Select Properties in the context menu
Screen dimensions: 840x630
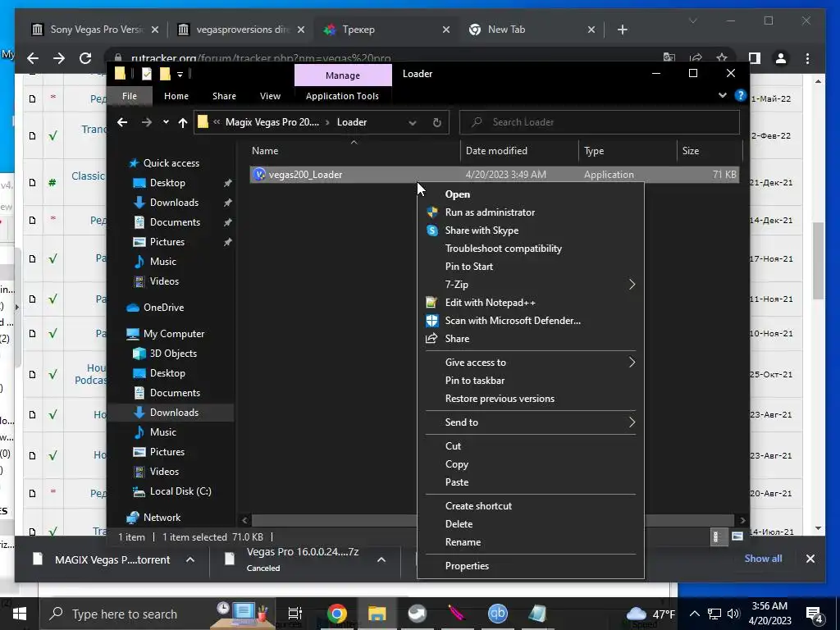point(467,566)
